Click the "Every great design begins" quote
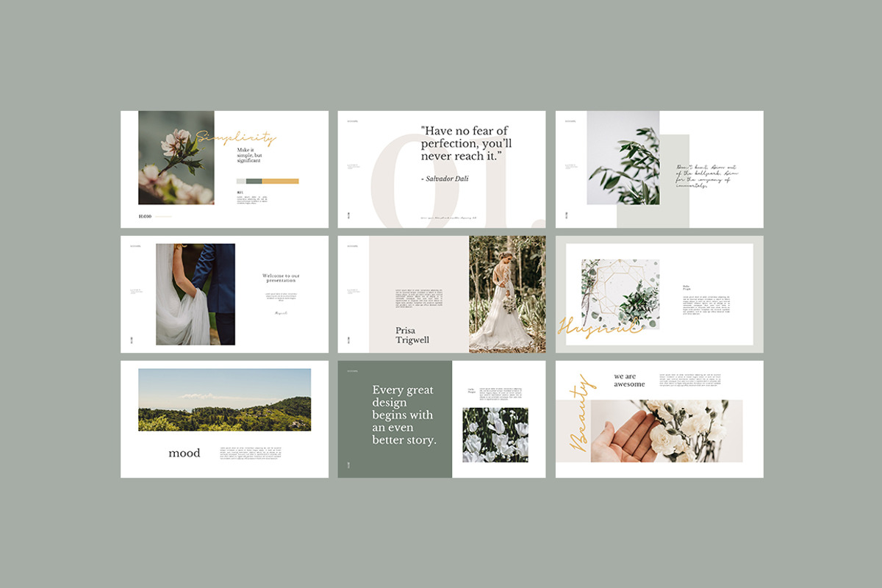 click(404, 415)
